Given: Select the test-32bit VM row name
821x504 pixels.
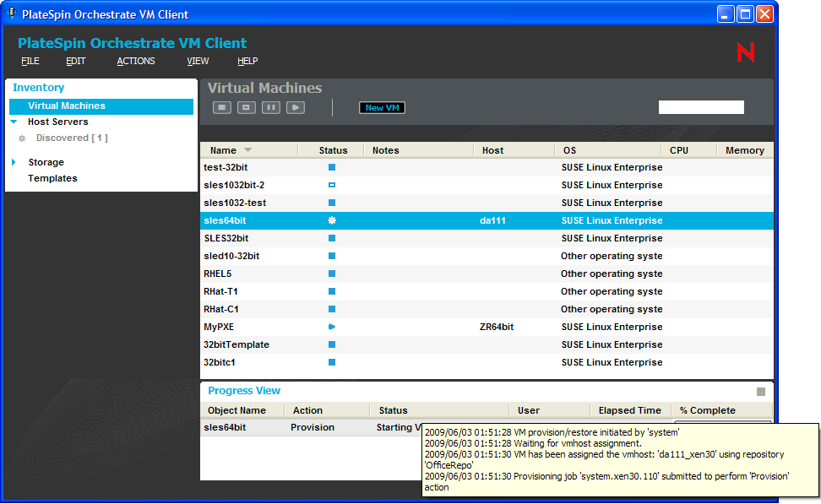Looking at the screenshot, I should click(226, 167).
